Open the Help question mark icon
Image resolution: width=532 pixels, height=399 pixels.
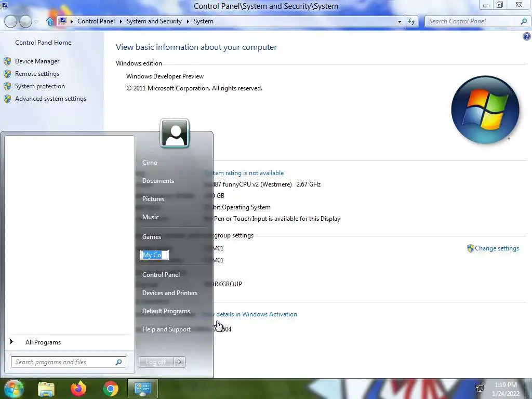click(527, 37)
